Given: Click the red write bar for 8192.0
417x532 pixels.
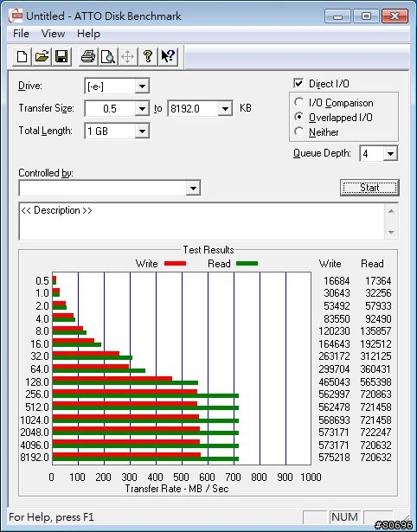Looking at the screenshot, I should 126,455.
